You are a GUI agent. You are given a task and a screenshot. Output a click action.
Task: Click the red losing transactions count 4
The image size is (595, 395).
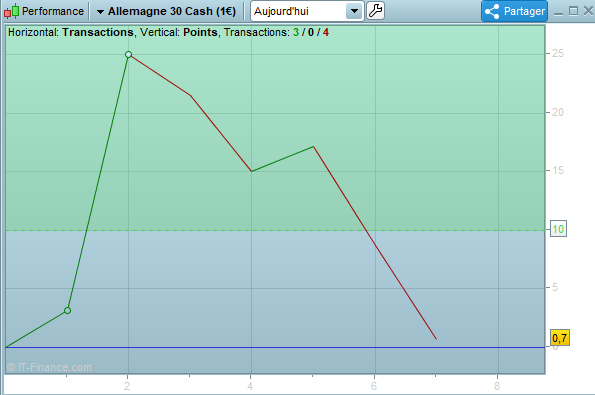326,32
